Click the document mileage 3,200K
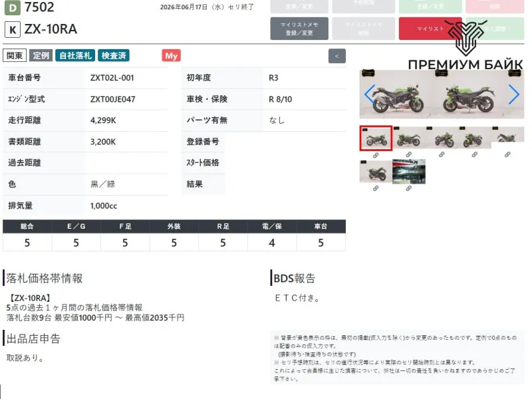The width and height of the screenshot is (532, 399). click(x=103, y=142)
